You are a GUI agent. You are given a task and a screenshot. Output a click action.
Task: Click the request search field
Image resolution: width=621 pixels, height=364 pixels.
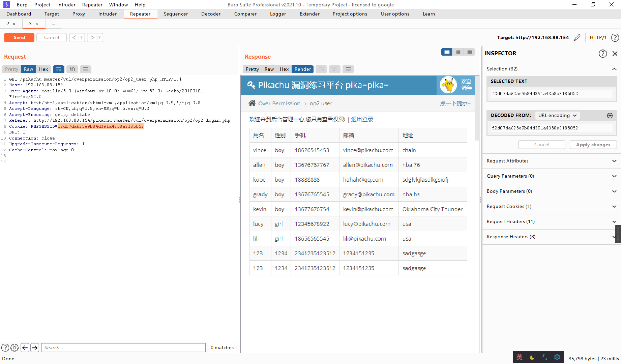tap(123, 347)
